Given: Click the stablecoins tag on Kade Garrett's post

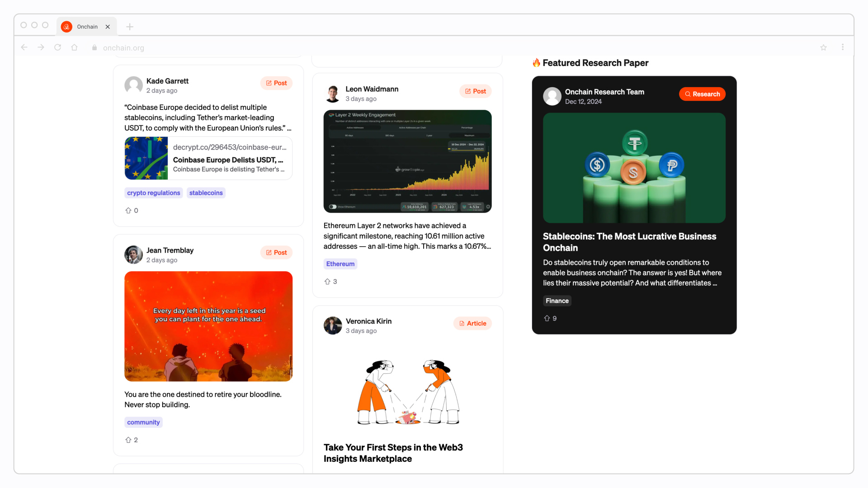Looking at the screenshot, I should 206,192.
